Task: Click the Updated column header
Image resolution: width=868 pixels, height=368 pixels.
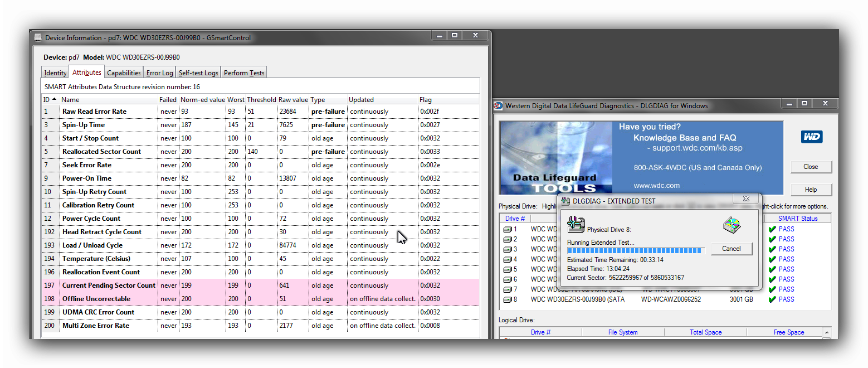Action: (x=383, y=100)
